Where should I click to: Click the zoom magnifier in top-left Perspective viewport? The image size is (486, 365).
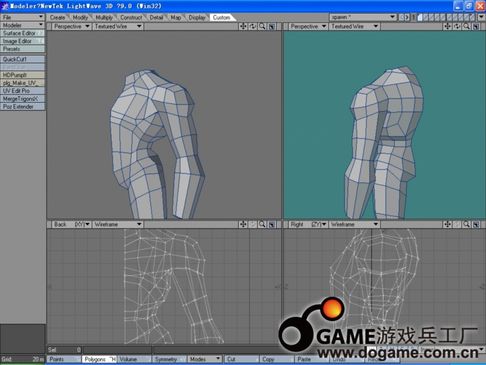click(262, 26)
